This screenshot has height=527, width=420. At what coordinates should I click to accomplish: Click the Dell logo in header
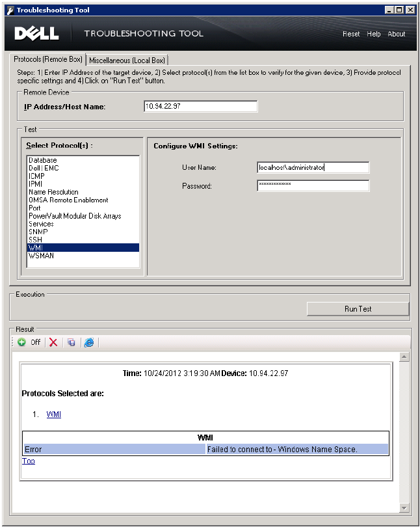point(36,33)
